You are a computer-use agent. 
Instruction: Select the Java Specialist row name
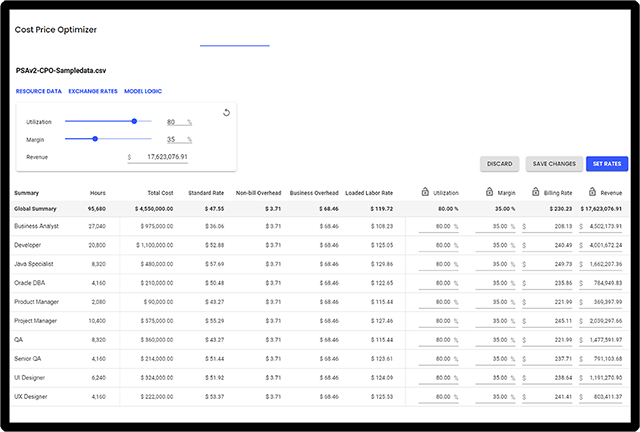coord(33,264)
